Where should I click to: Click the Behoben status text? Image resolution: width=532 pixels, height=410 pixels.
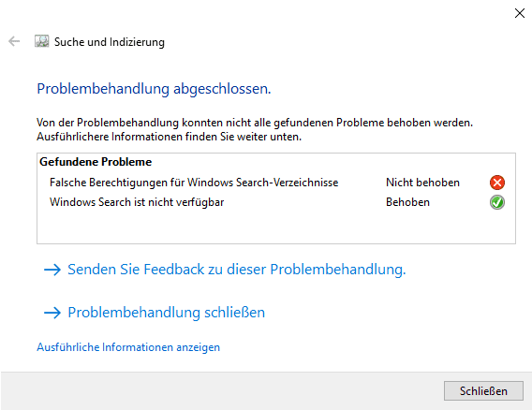tap(407, 202)
